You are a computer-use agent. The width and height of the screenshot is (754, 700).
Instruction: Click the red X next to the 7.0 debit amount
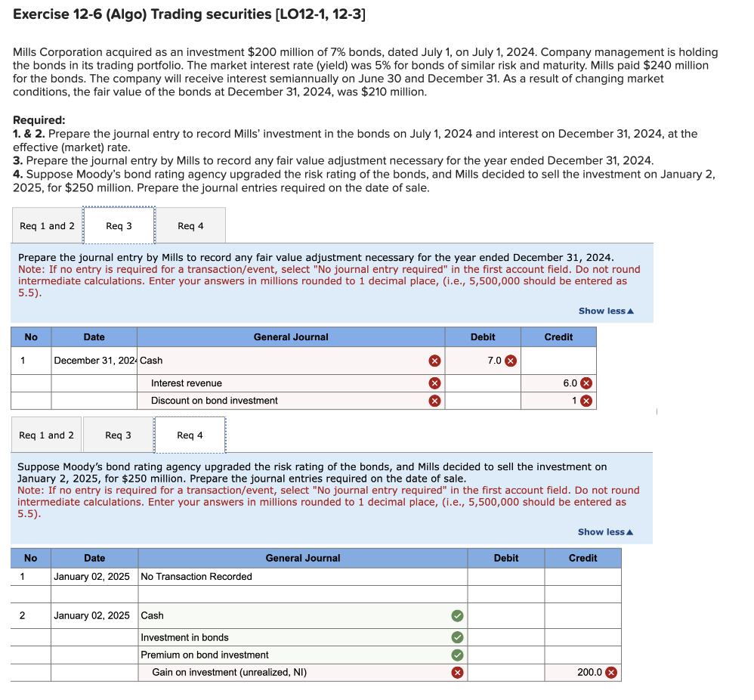511,361
